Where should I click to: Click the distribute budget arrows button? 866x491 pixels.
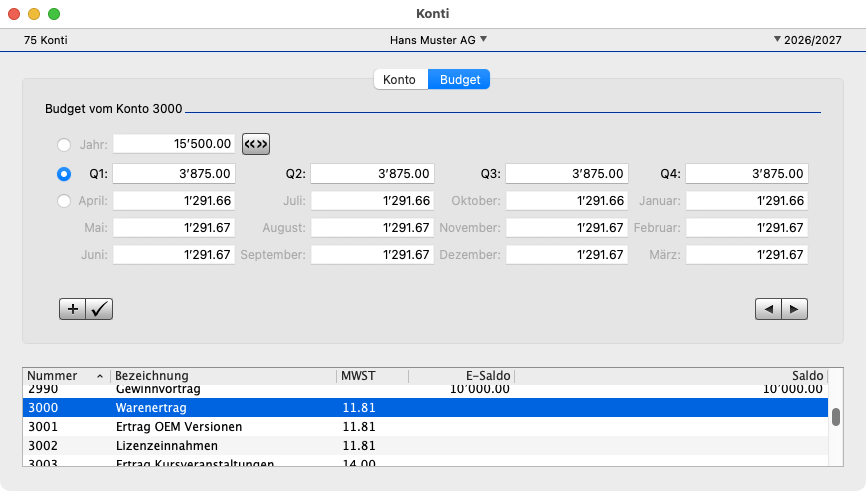(256, 144)
